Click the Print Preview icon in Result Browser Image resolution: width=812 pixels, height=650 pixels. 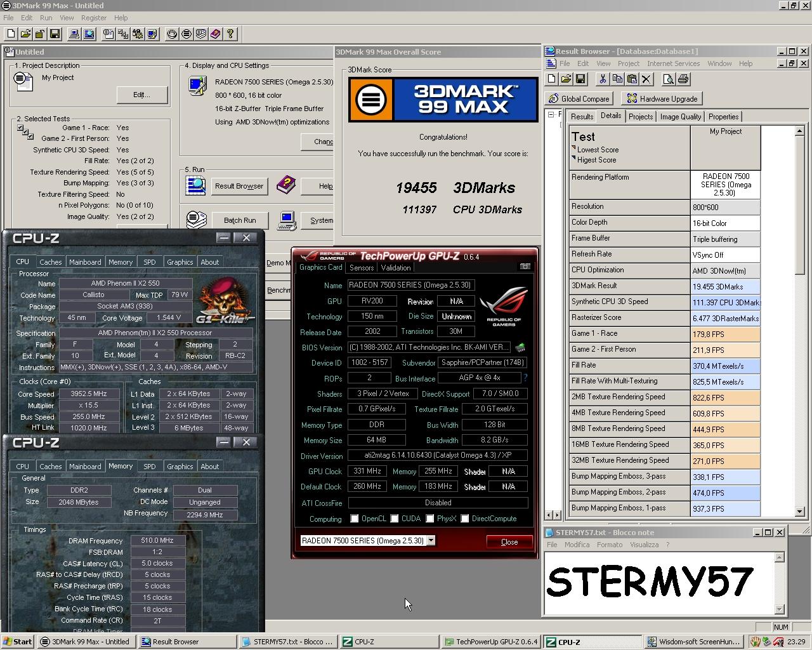[668, 79]
